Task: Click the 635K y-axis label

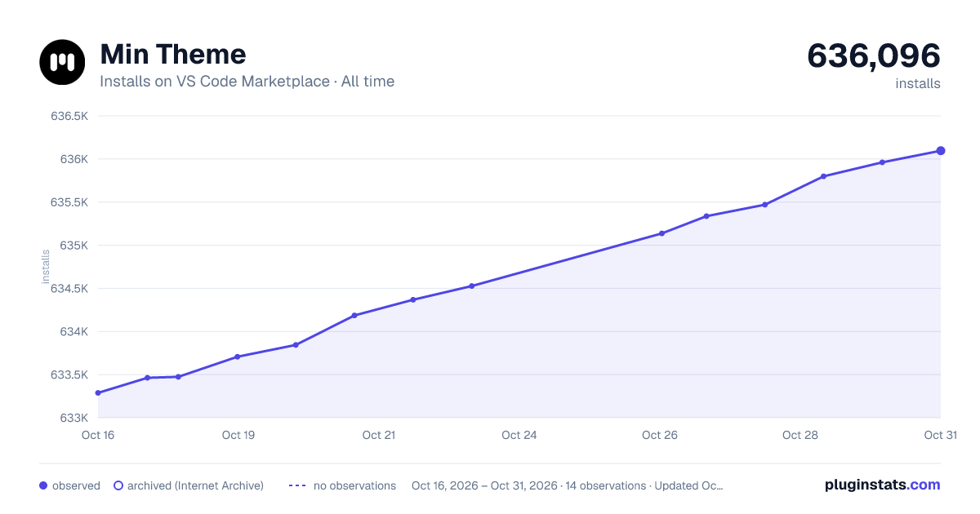Action: [x=73, y=246]
